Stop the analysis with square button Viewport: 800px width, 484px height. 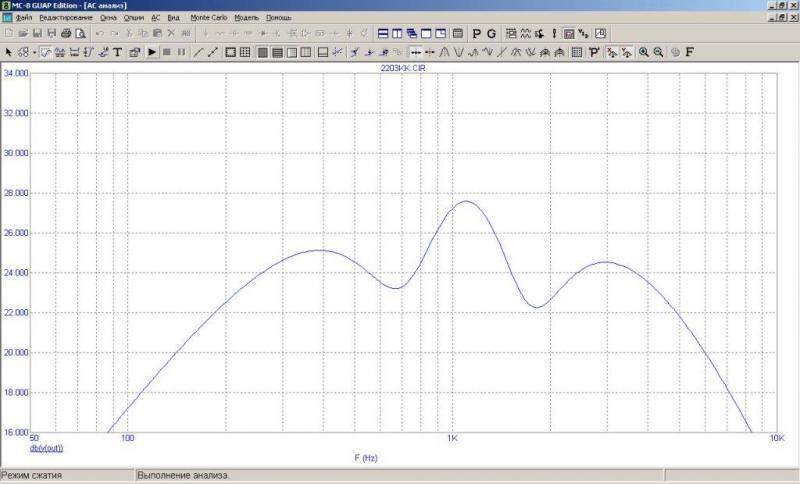(166, 52)
